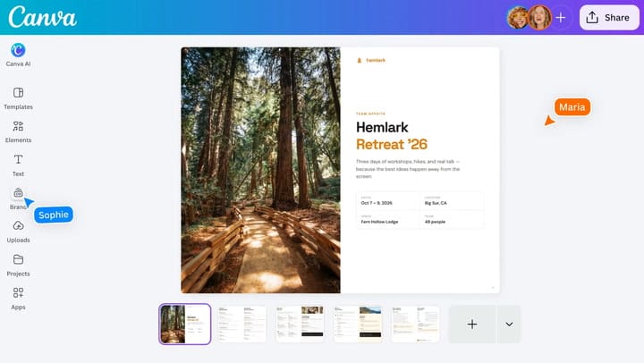Add a new page with plus button
This screenshot has height=363, width=644.
472,324
